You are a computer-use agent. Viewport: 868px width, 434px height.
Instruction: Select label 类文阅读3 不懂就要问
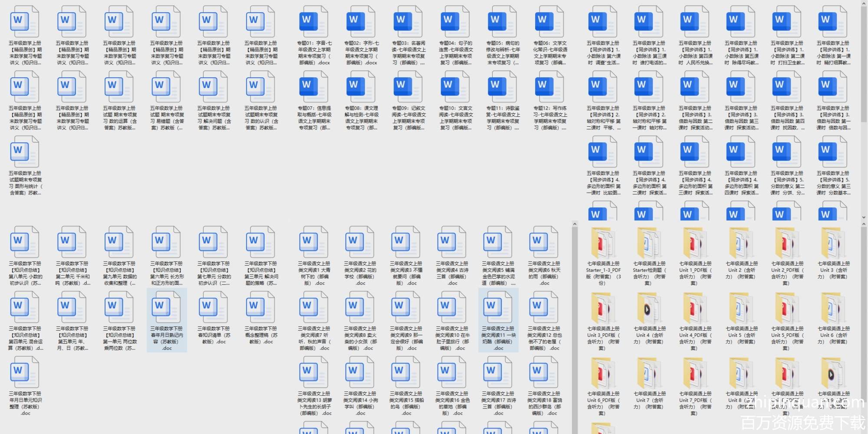[406, 273]
